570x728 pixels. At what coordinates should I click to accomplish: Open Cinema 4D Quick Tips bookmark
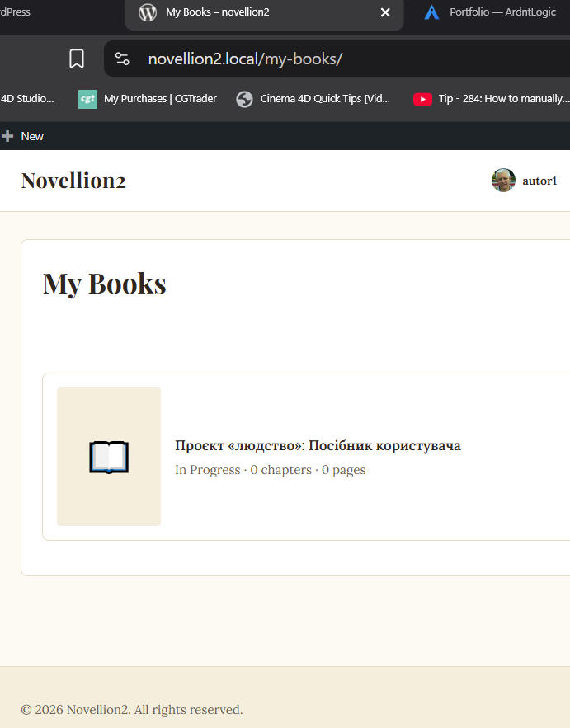tap(313, 99)
